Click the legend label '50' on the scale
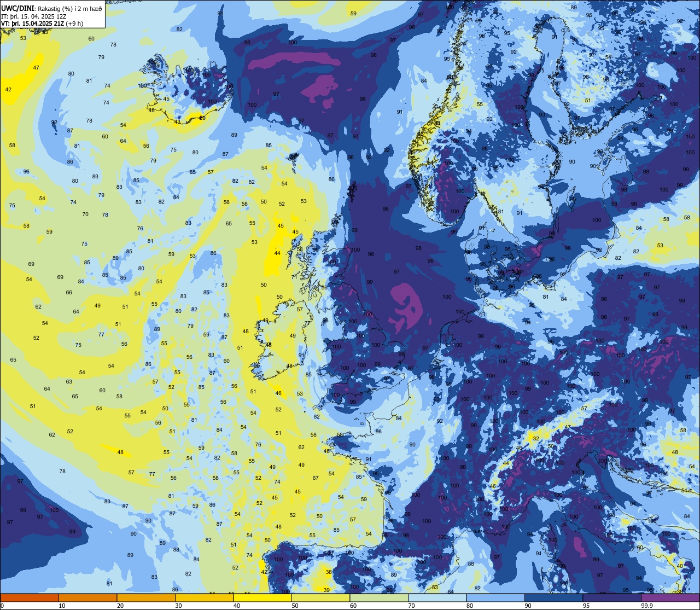Image resolution: width=700 pixels, height=610 pixels. click(295, 606)
